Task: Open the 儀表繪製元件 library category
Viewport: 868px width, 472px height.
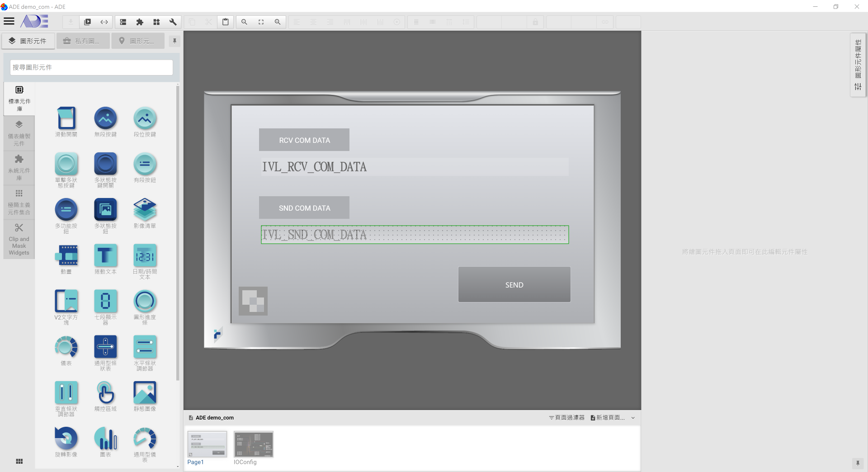Action: (x=19, y=132)
